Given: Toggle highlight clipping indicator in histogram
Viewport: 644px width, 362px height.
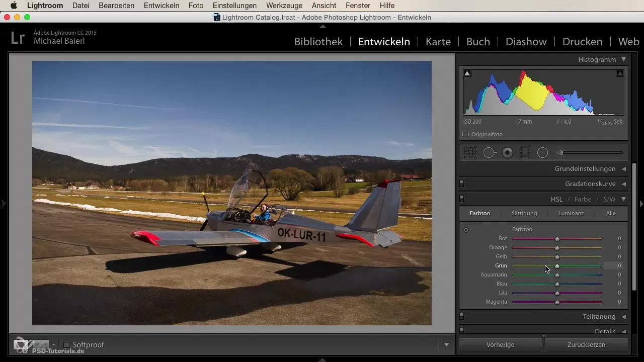Looking at the screenshot, I should pos(620,73).
